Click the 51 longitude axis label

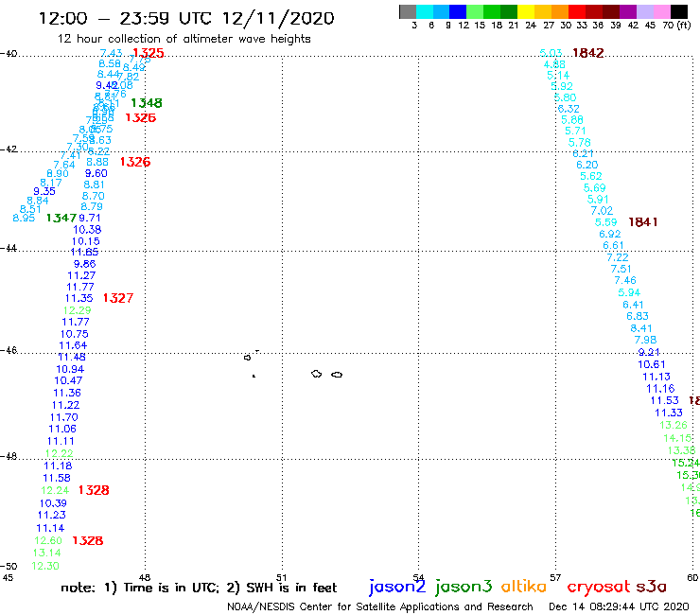(281, 578)
